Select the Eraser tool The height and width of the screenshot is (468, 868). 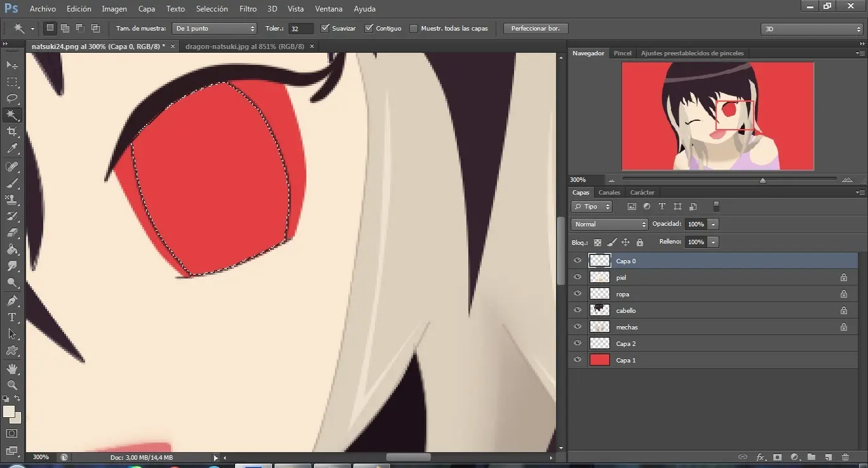click(x=12, y=233)
